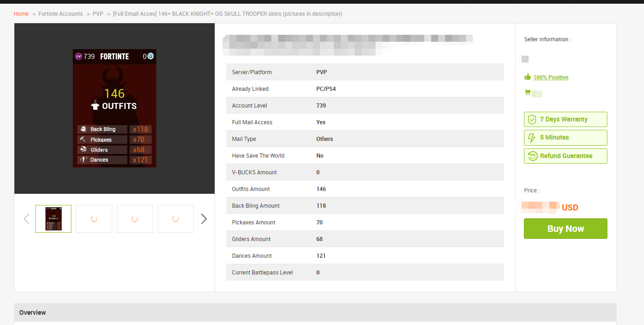Click the shirt icon next to OUTFITS
The image size is (644, 325).
pos(95,106)
